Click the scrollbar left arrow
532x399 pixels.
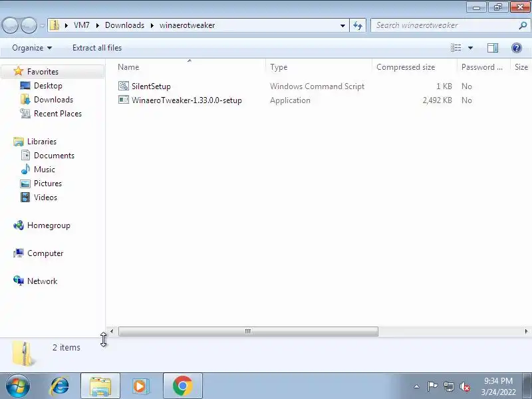112,331
